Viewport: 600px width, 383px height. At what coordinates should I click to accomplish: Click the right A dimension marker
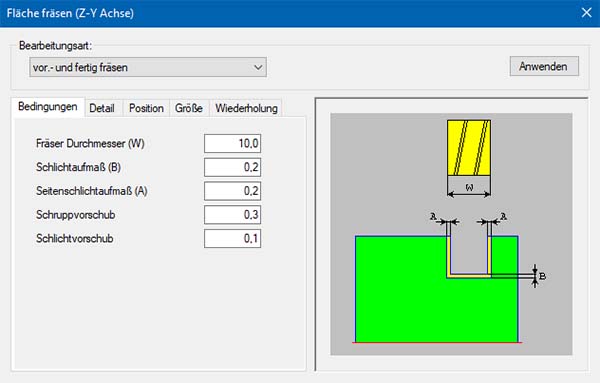coord(492,219)
